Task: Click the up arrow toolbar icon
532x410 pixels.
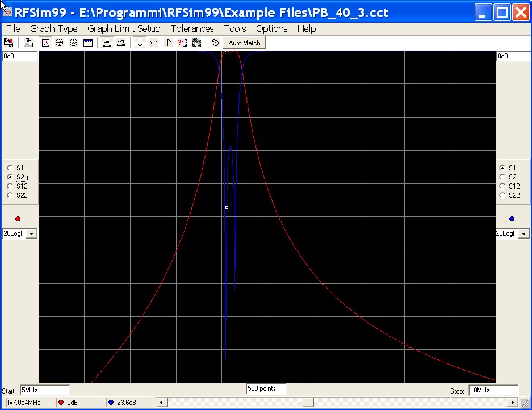Action: tap(168, 43)
